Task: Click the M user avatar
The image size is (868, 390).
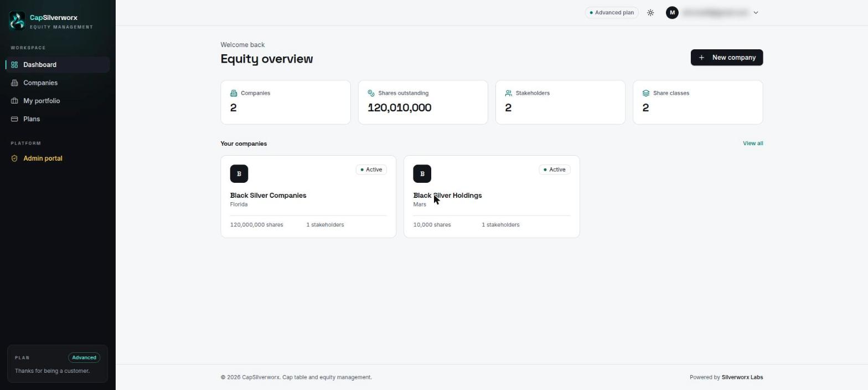Action: pos(672,13)
